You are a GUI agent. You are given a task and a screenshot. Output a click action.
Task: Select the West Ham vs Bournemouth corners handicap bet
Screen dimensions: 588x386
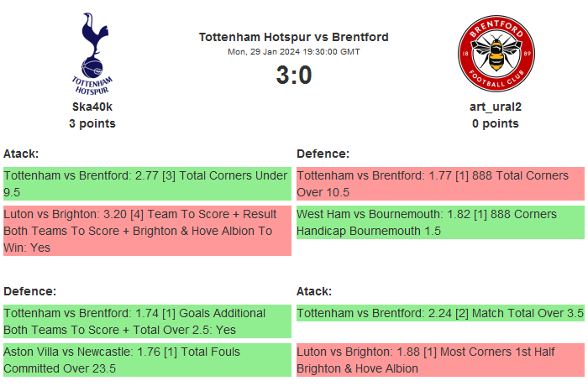click(x=440, y=222)
